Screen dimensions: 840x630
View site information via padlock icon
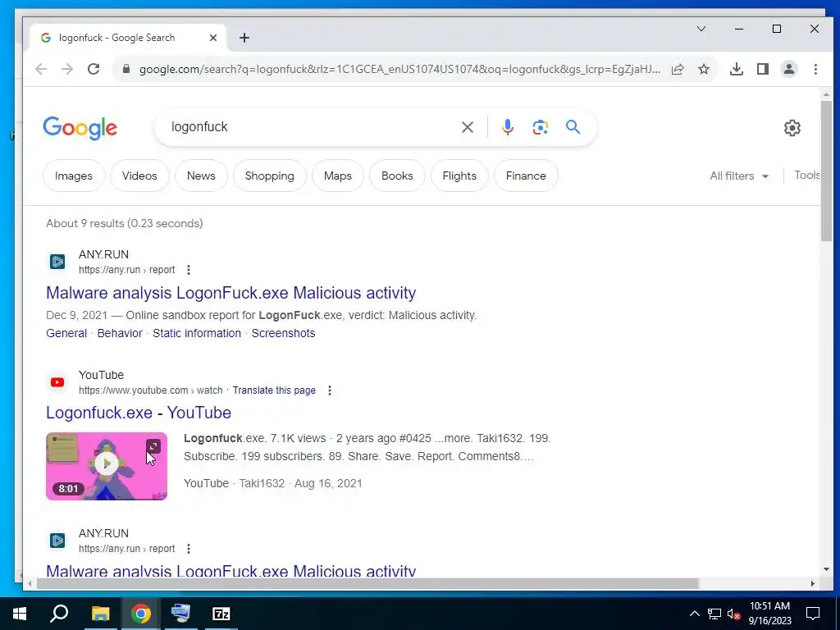(x=126, y=69)
